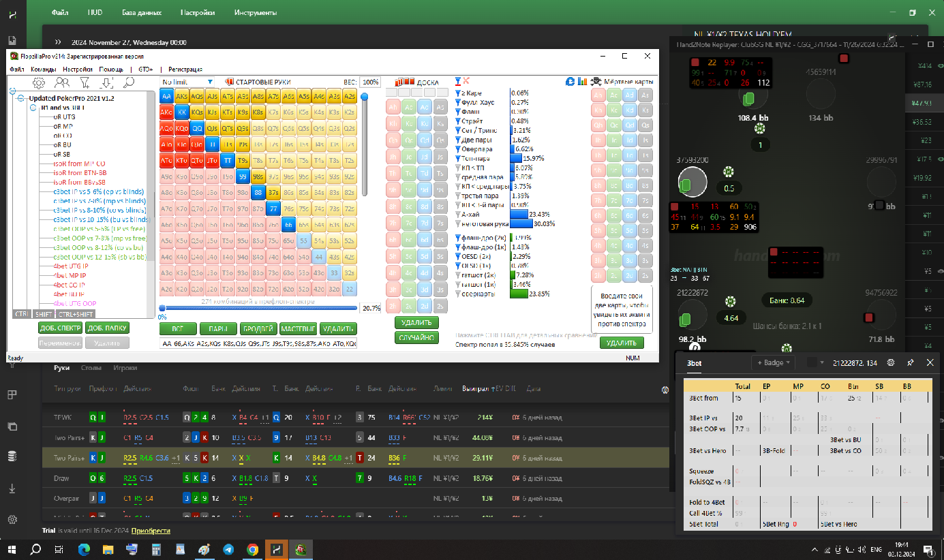Click the download-arrow icon above the range tree
Viewport: 944px width, 560px height.
coord(106,82)
